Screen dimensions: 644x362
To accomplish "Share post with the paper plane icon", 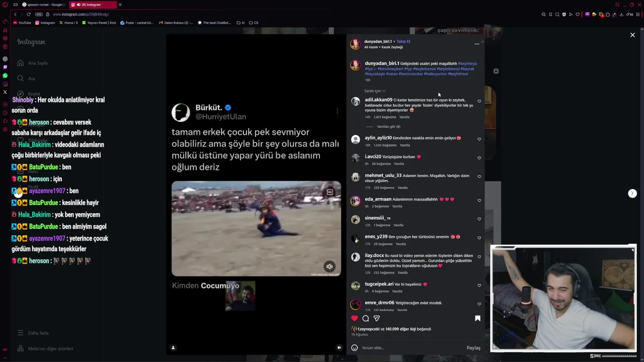I will 376,318.
